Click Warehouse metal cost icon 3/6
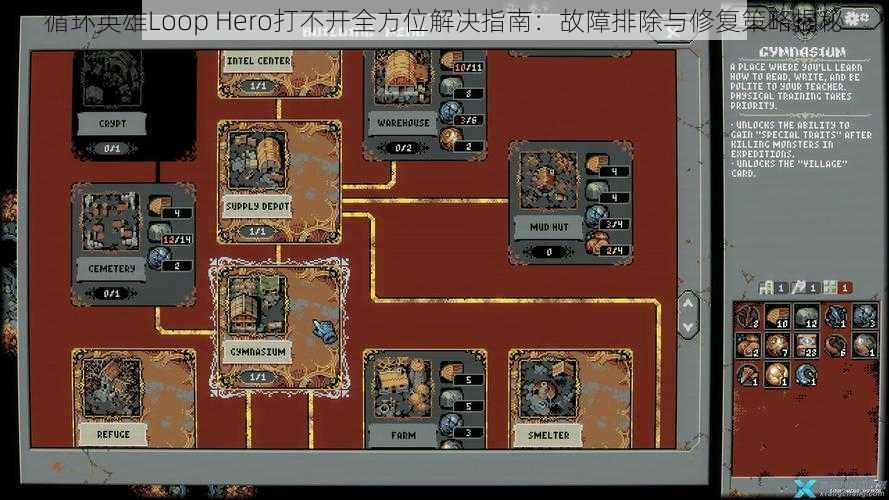Screen dimensions: 889x500 pos(452,113)
